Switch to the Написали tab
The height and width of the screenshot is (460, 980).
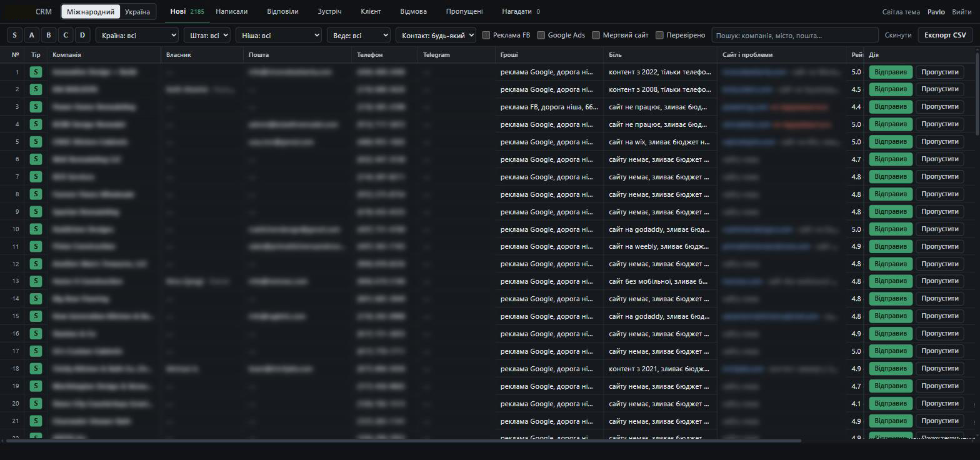coord(231,11)
